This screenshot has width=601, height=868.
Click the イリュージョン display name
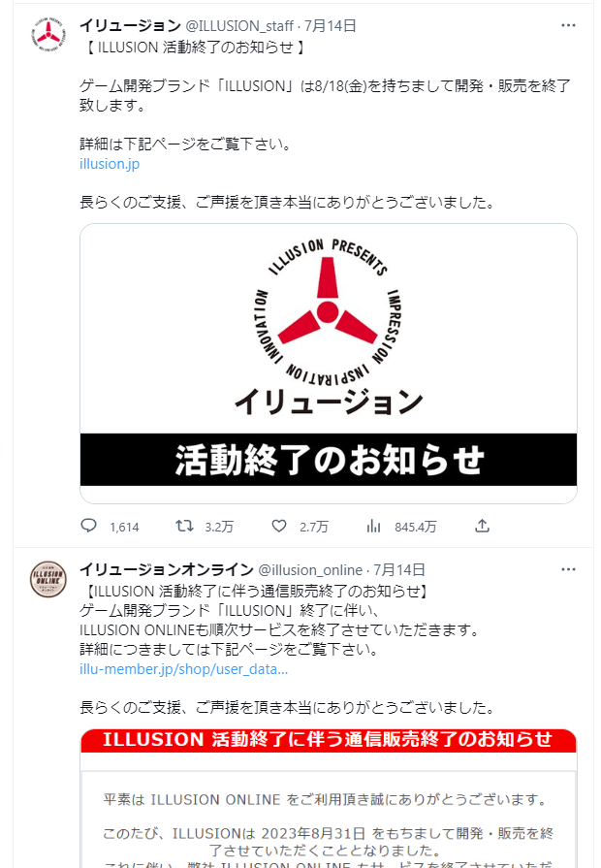click(130, 25)
